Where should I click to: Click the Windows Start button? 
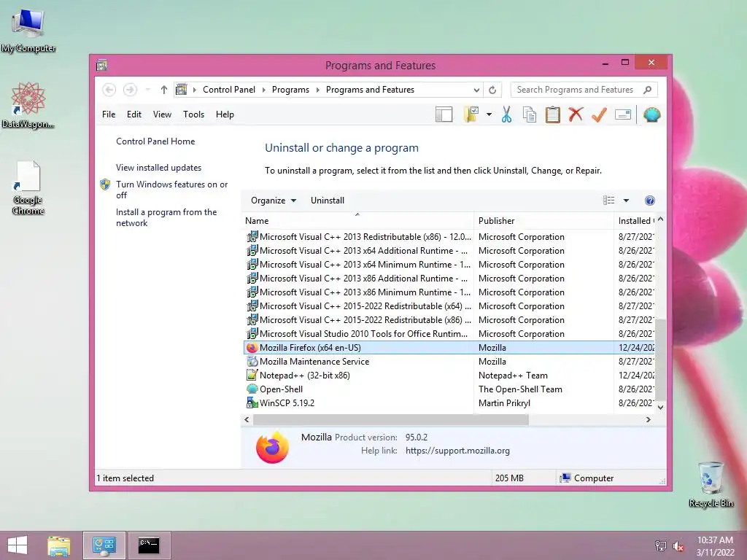pyautogui.click(x=18, y=545)
